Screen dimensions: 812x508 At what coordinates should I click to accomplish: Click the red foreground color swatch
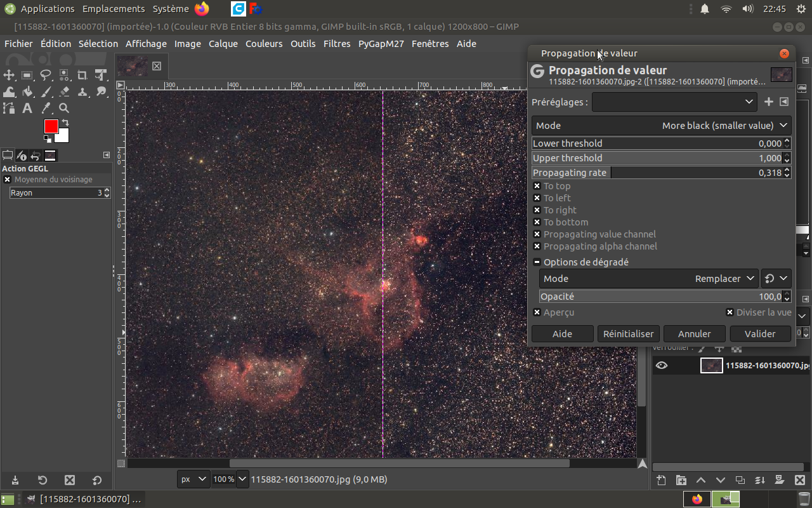[51, 126]
